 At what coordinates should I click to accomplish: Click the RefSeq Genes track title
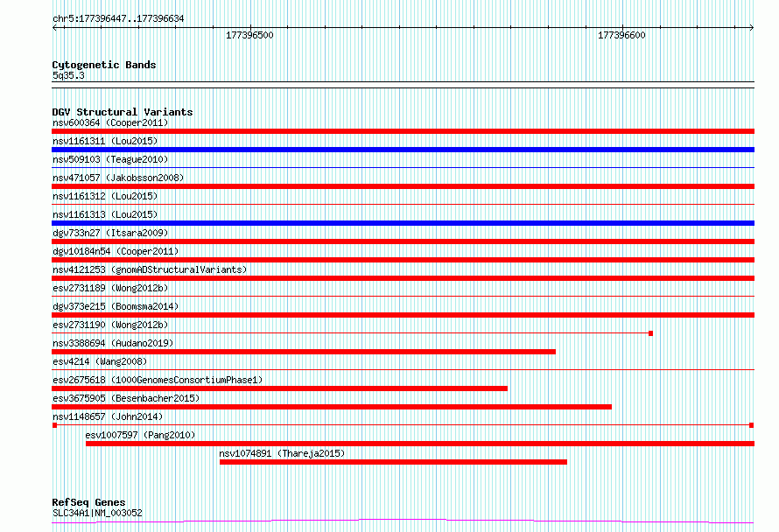[88, 502]
